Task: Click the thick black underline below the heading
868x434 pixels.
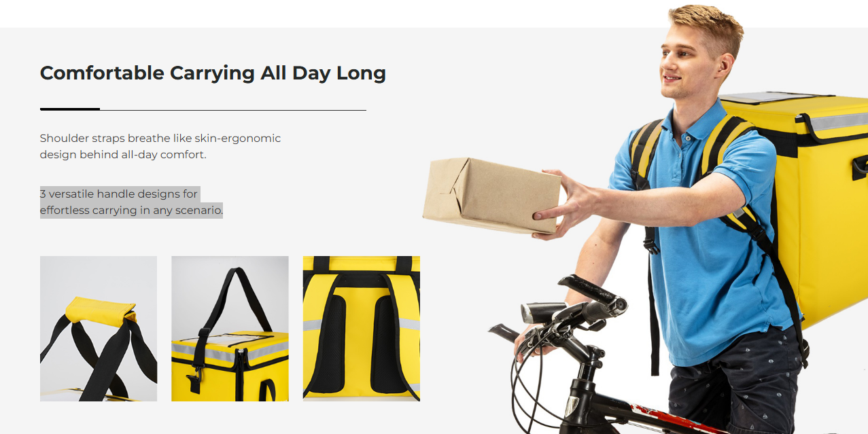Action: (70, 109)
